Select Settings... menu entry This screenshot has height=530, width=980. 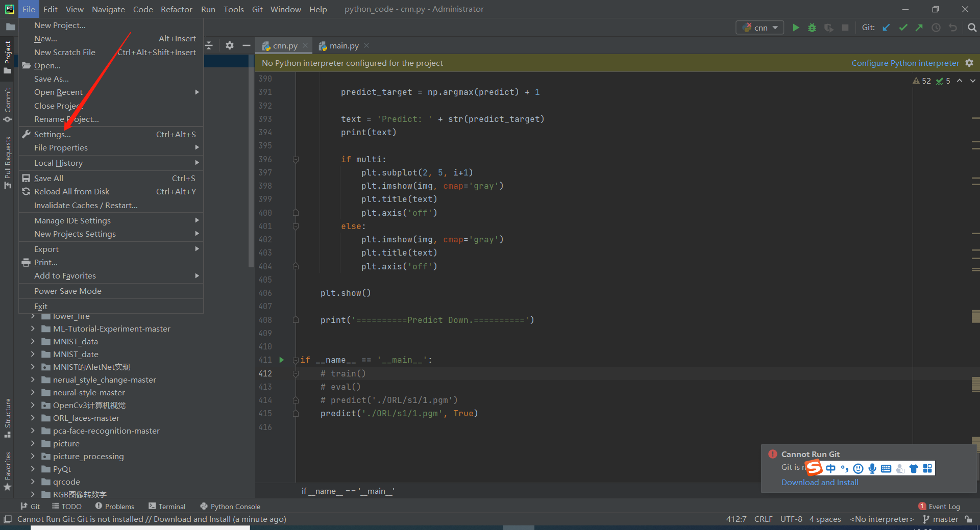pyautogui.click(x=111, y=135)
